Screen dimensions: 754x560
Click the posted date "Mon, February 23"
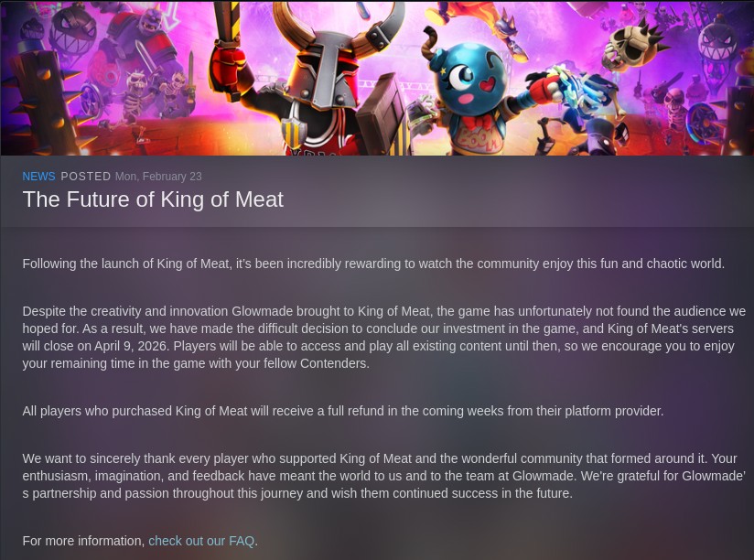(x=158, y=177)
